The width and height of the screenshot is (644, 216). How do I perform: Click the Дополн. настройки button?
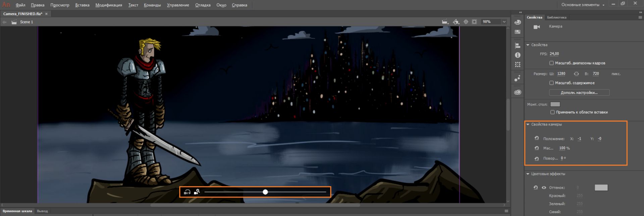[x=579, y=92]
